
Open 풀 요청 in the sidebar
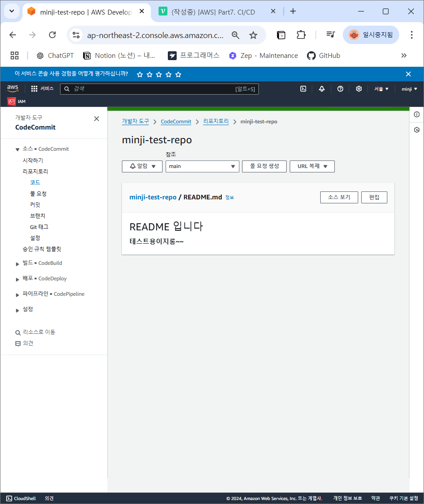point(38,194)
